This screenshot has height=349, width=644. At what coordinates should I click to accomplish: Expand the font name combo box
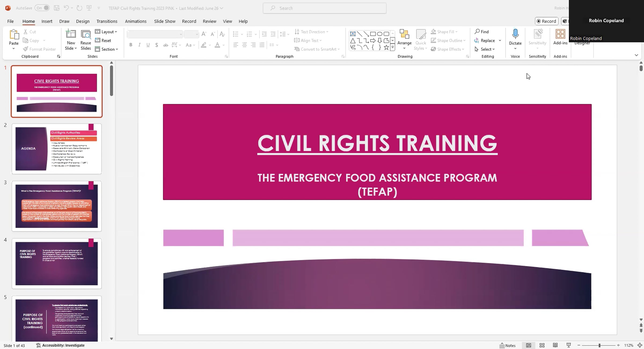pyautogui.click(x=181, y=34)
